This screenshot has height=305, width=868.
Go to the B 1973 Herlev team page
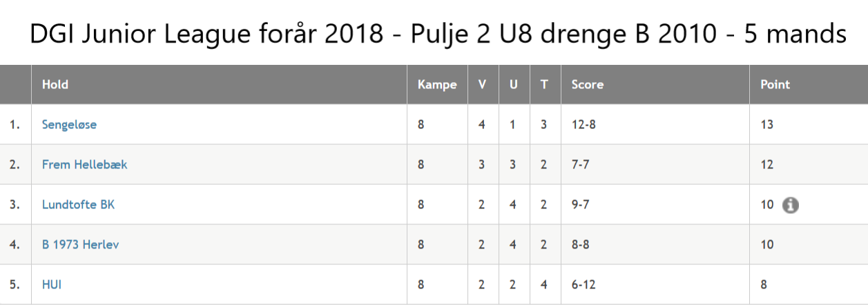click(x=80, y=245)
